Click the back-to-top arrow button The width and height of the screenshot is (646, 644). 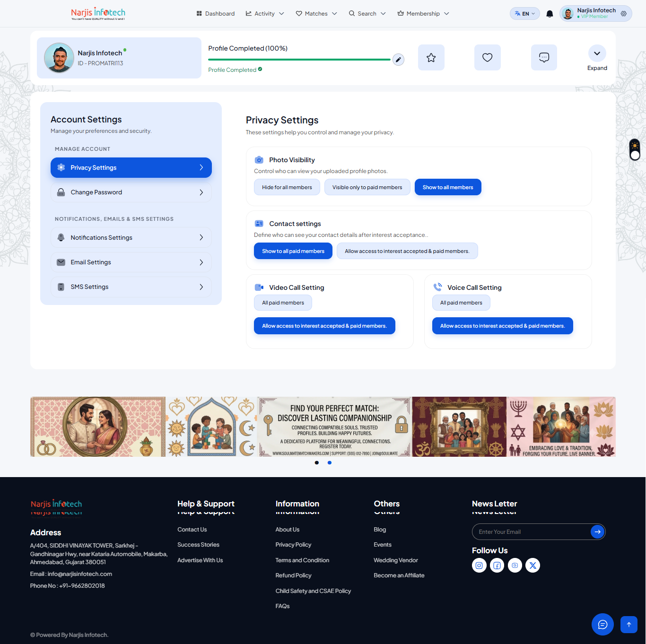[x=629, y=625]
